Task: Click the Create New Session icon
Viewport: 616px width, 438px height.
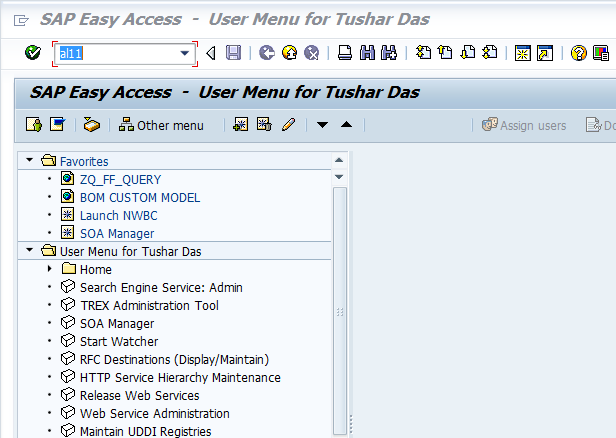Action: (x=522, y=53)
